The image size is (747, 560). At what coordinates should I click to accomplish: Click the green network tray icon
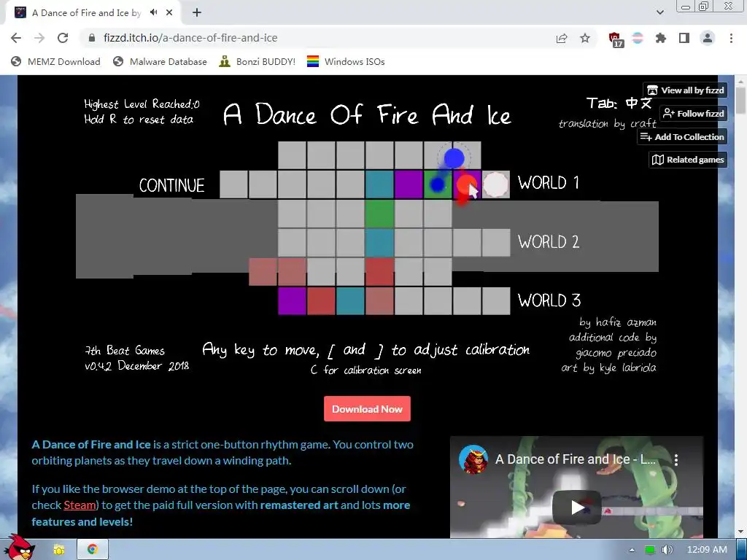(x=649, y=550)
